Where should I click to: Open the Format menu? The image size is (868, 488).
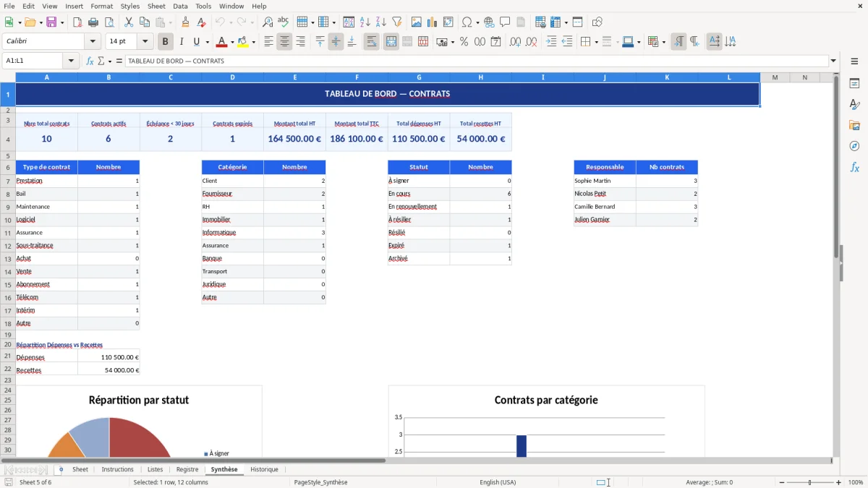click(x=101, y=6)
